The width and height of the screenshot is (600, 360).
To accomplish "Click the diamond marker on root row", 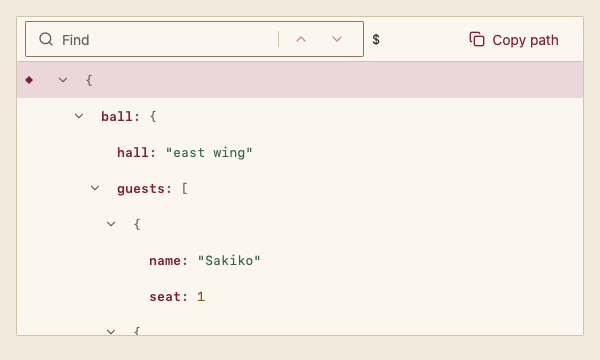I will 29,80.
